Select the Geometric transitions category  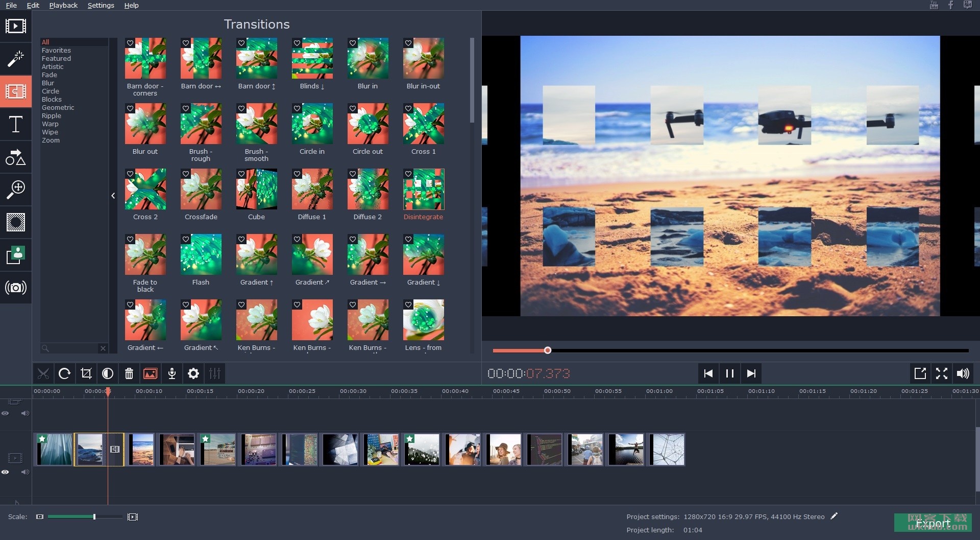pyautogui.click(x=58, y=108)
